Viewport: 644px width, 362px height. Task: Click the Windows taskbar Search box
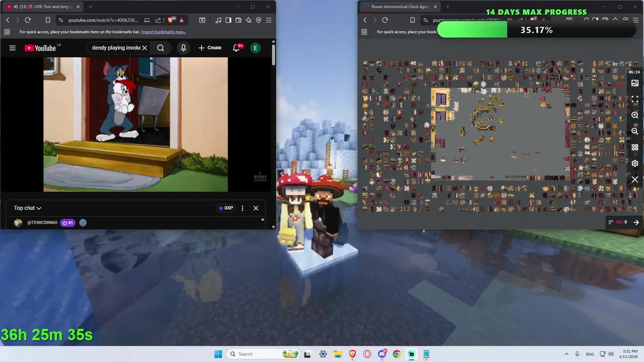263,354
